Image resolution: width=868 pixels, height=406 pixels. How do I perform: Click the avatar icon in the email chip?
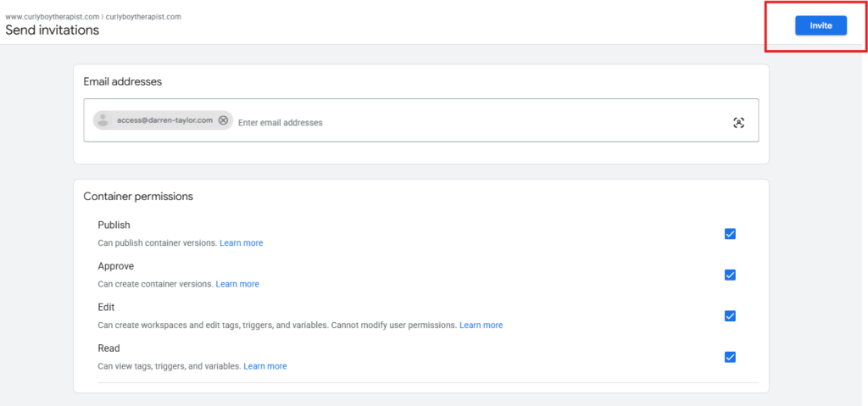click(x=103, y=120)
